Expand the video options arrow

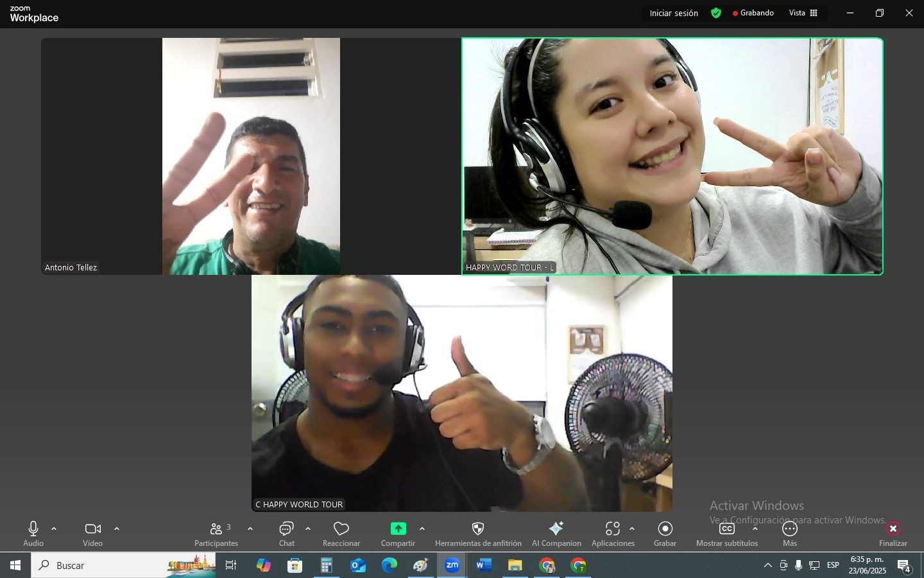click(x=117, y=529)
